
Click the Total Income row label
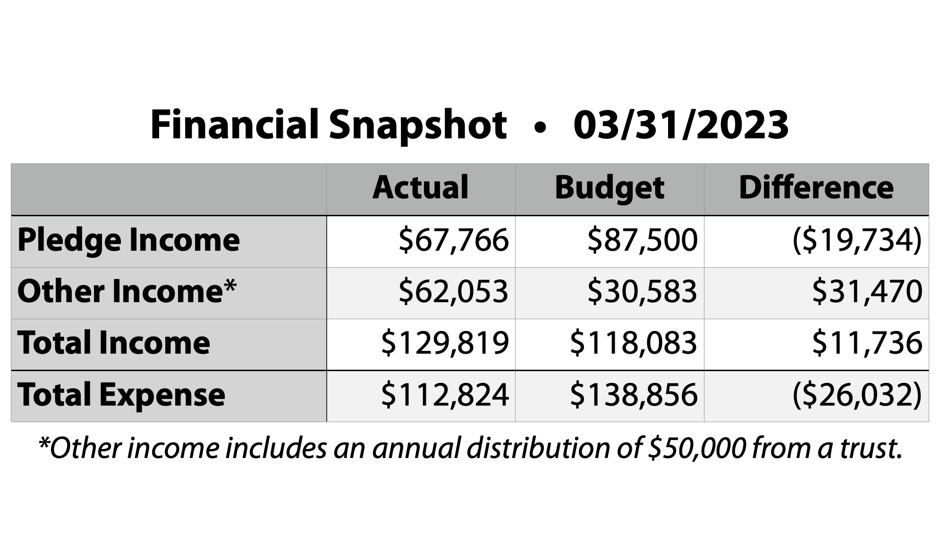point(114,343)
